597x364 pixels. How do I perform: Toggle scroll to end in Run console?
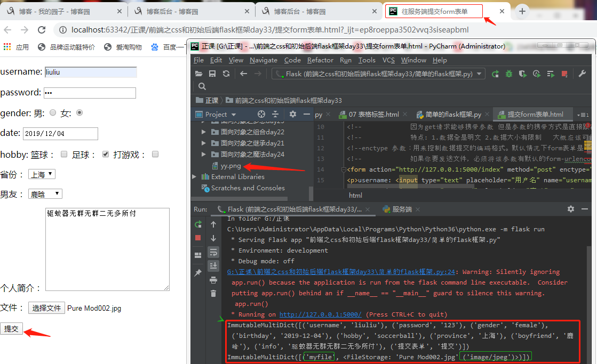coord(213,265)
